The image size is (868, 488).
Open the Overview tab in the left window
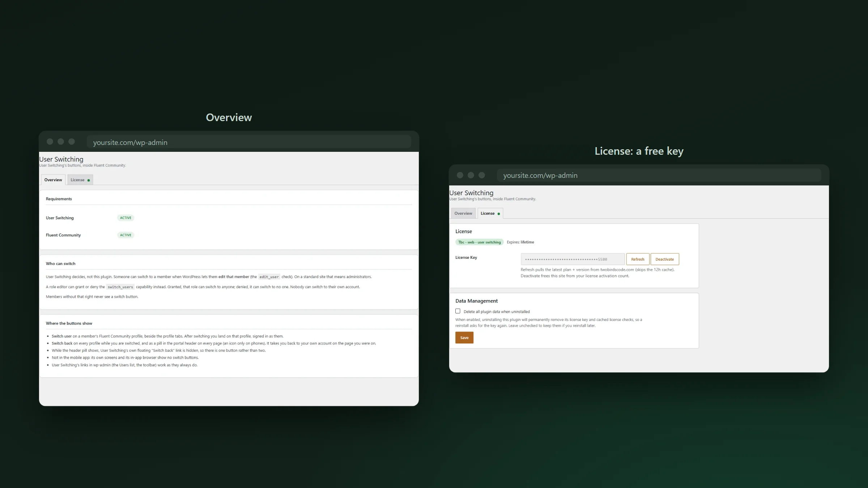point(53,180)
